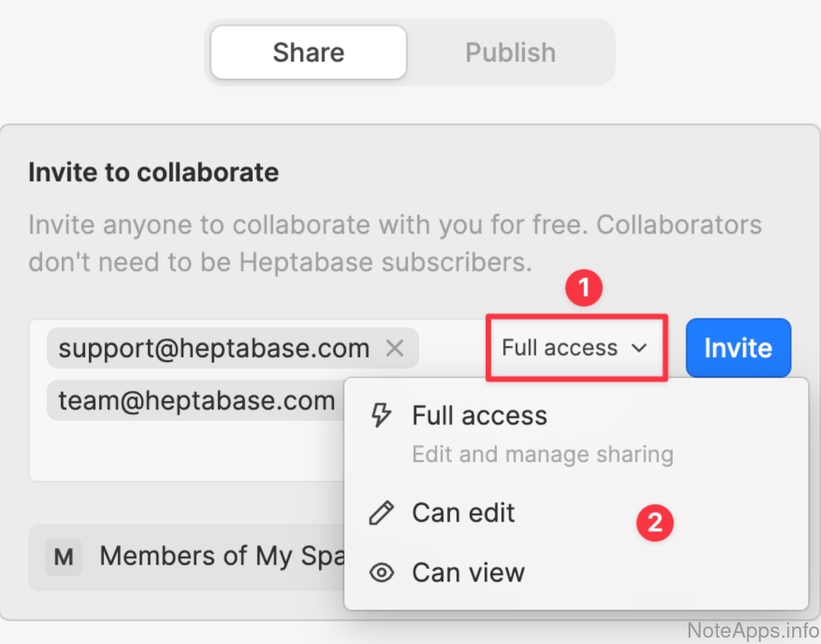821x644 pixels.
Task: Click the M avatar icon
Action: point(63,558)
